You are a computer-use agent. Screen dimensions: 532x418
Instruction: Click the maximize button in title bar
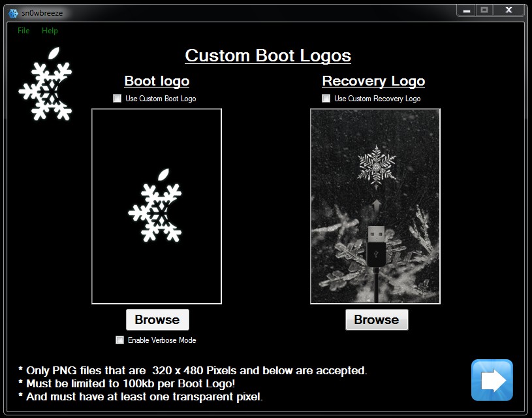pyautogui.click(x=484, y=10)
